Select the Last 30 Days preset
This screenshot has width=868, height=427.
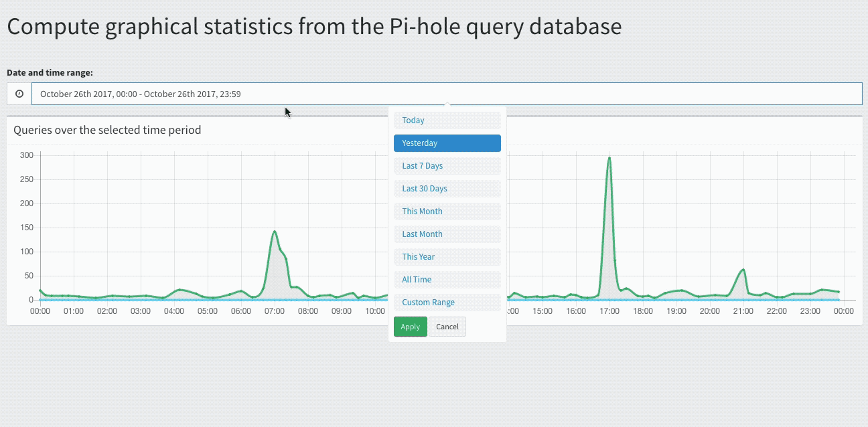(x=447, y=189)
